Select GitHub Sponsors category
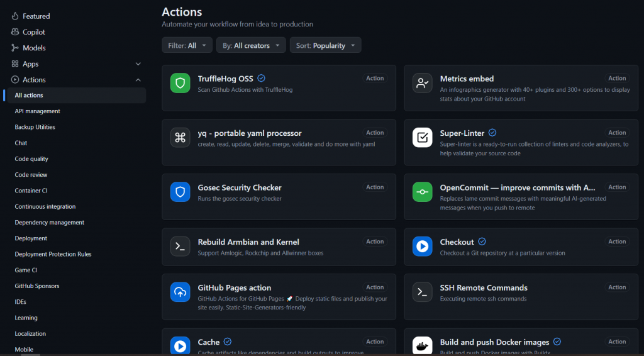 pos(37,286)
